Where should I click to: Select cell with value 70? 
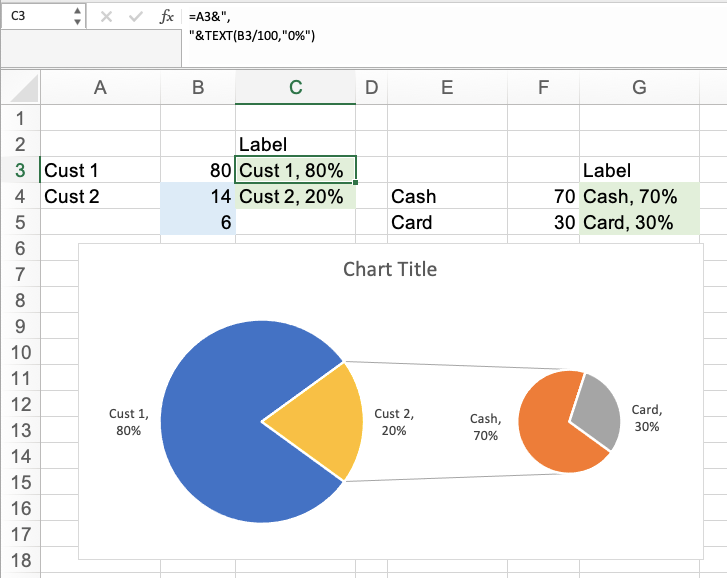pos(543,196)
